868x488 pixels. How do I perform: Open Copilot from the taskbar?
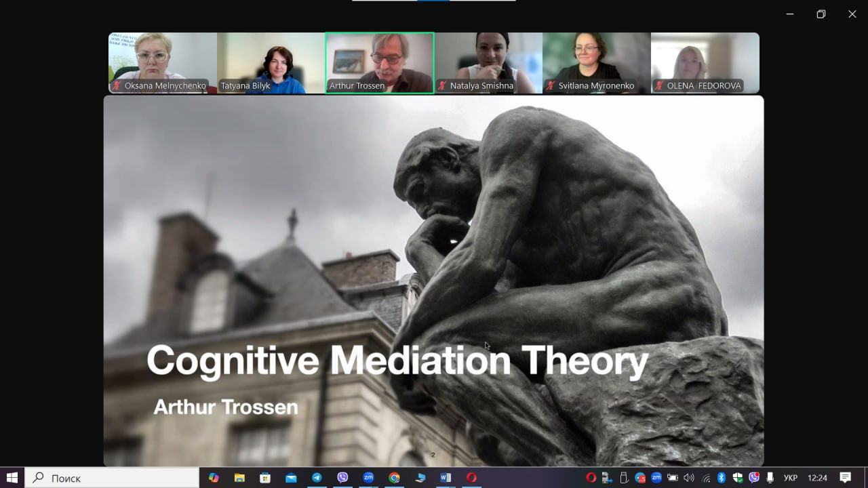point(214,478)
